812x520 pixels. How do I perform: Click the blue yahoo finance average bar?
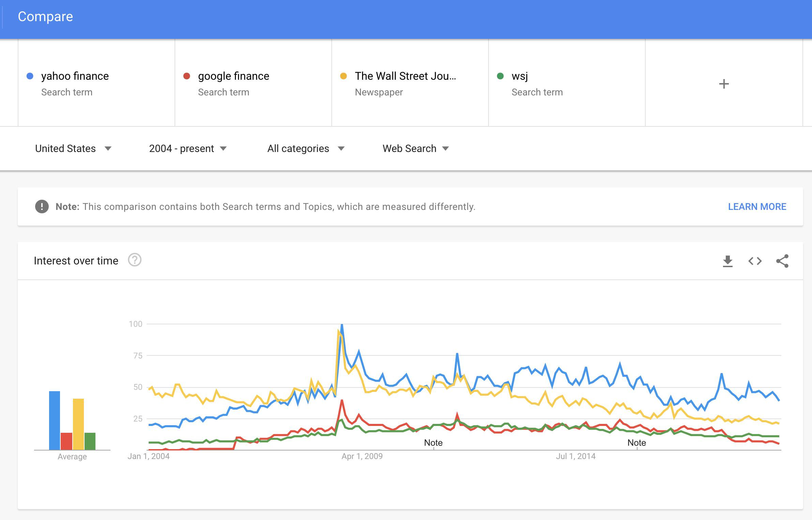coord(55,420)
